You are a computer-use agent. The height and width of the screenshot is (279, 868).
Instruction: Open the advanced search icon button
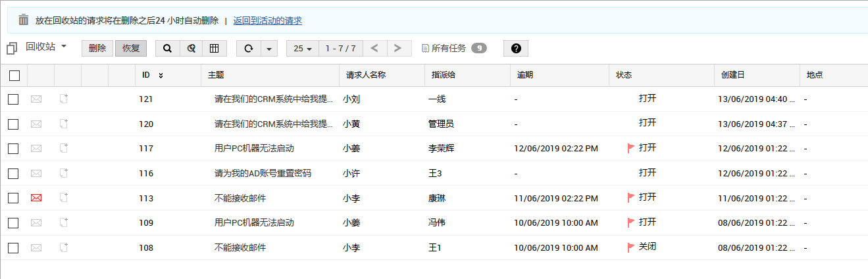click(x=191, y=49)
